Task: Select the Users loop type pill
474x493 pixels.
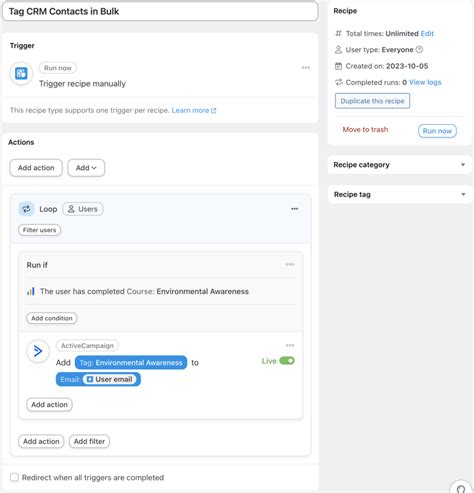Action: pyautogui.click(x=83, y=209)
